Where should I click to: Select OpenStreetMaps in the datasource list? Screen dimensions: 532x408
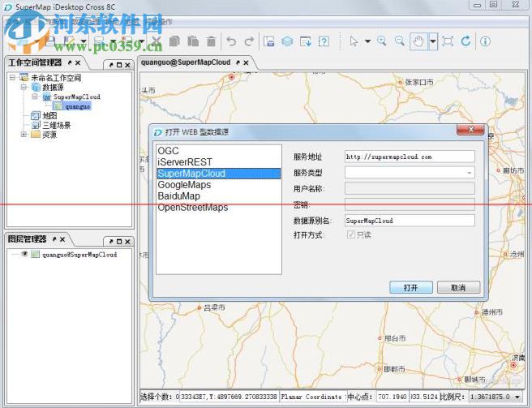pos(218,208)
